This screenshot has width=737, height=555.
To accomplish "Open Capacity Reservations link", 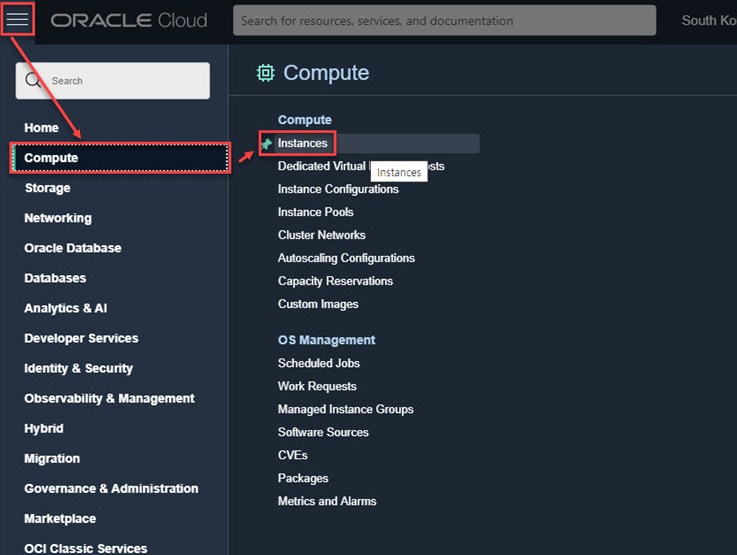I will [x=335, y=281].
